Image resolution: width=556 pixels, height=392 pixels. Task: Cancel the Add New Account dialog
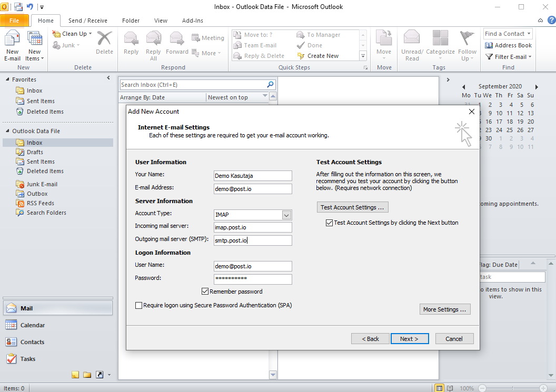click(454, 338)
